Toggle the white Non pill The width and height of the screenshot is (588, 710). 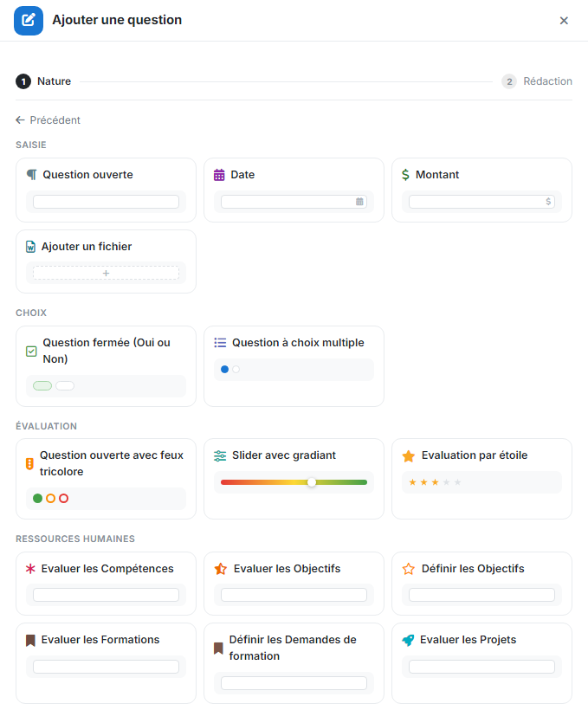[x=65, y=386]
